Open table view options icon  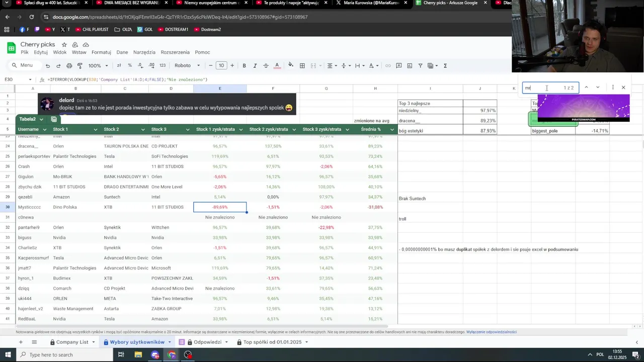tap(432, 65)
